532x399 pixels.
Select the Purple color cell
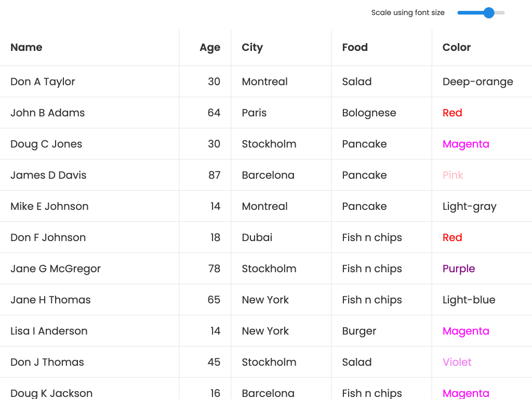pyautogui.click(x=459, y=269)
